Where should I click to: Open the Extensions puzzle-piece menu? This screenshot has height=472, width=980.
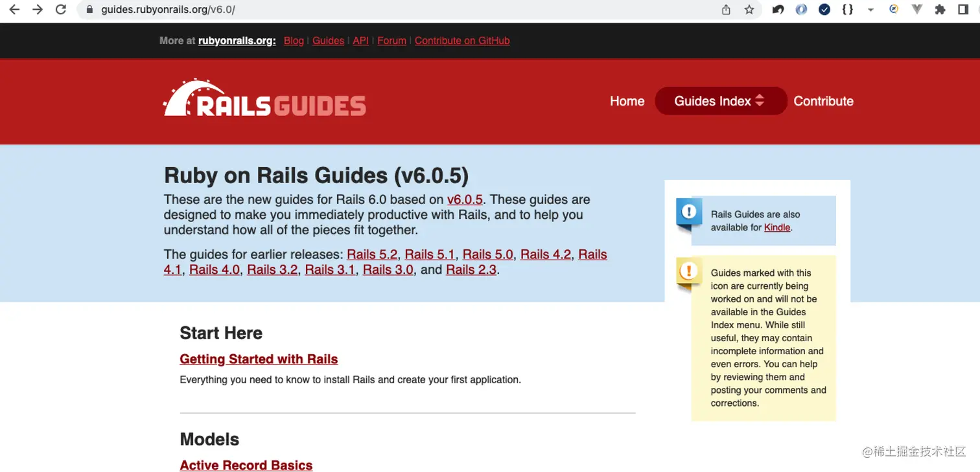(940, 10)
